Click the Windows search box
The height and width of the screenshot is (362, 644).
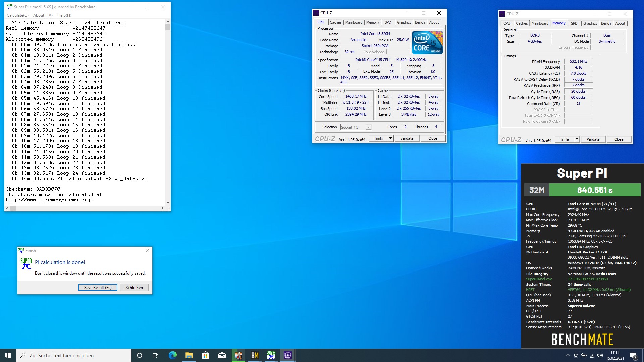coord(74,355)
